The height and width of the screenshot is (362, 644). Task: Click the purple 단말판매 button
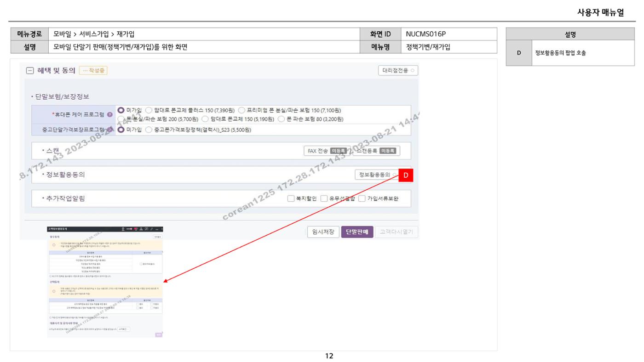(x=357, y=232)
